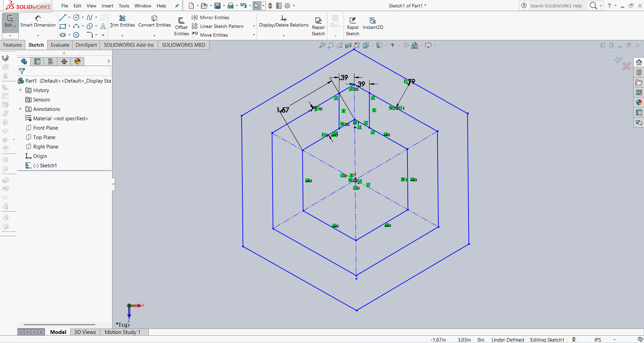The image size is (644, 343).
Task: Open the Options gear icon
Action: pyautogui.click(x=287, y=6)
